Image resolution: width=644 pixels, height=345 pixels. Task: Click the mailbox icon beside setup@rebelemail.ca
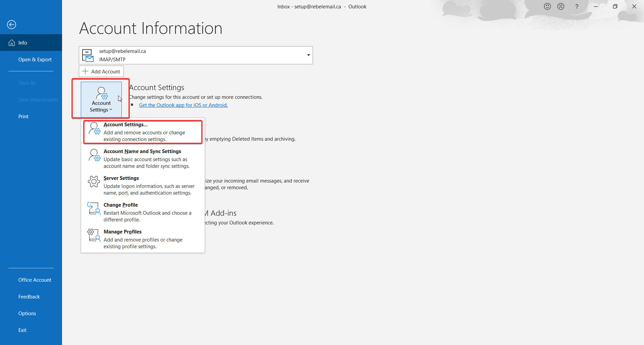pos(88,55)
